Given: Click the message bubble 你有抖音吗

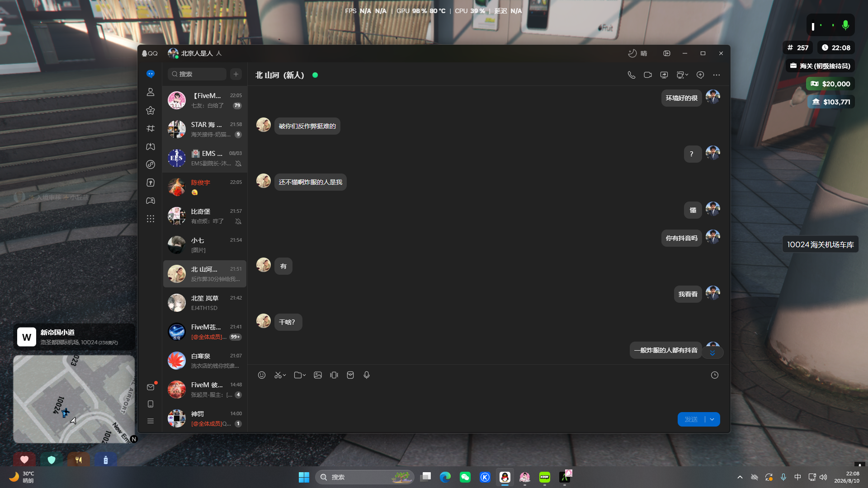Looking at the screenshot, I should [x=681, y=238].
